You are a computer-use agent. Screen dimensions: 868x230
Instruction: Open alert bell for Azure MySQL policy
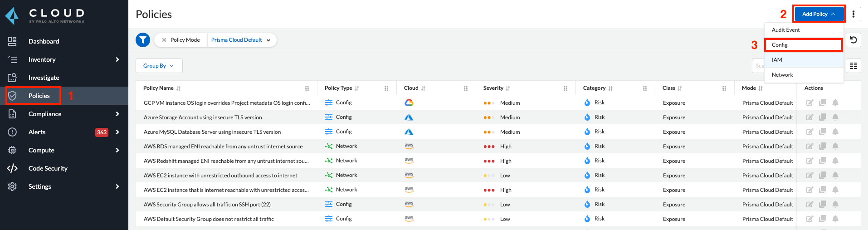(x=835, y=132)
